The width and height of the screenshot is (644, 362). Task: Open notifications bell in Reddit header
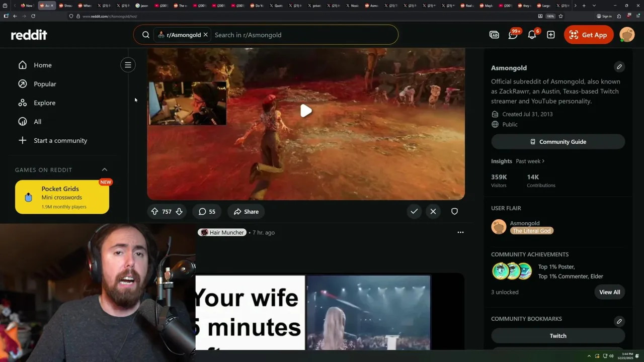point(532,35)
